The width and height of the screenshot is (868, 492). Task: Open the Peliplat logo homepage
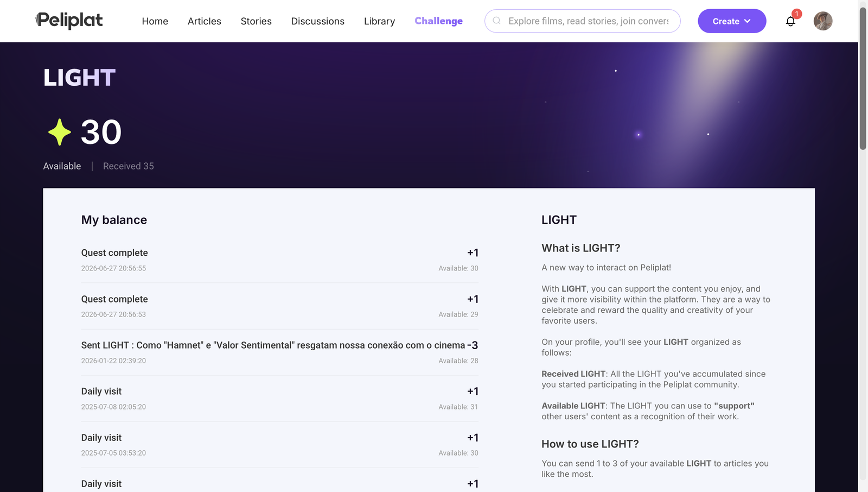tap(69, 21)
